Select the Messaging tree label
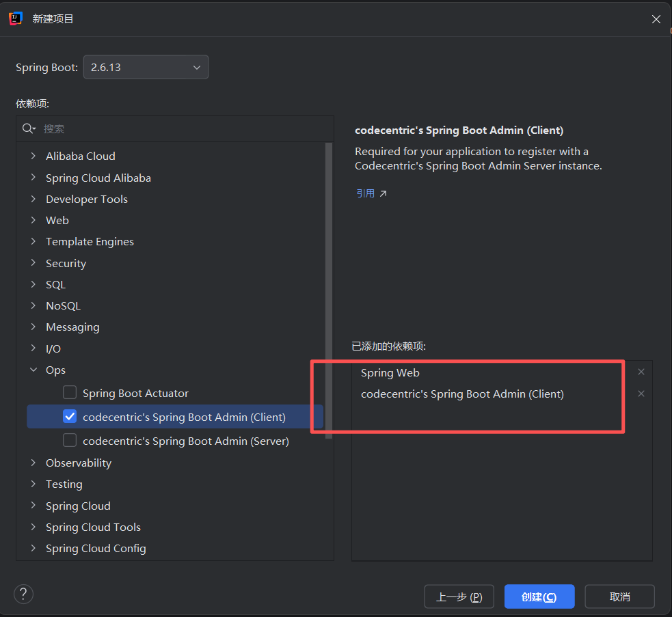This screenshot has width=672, height=617. [x=72, y=327]
